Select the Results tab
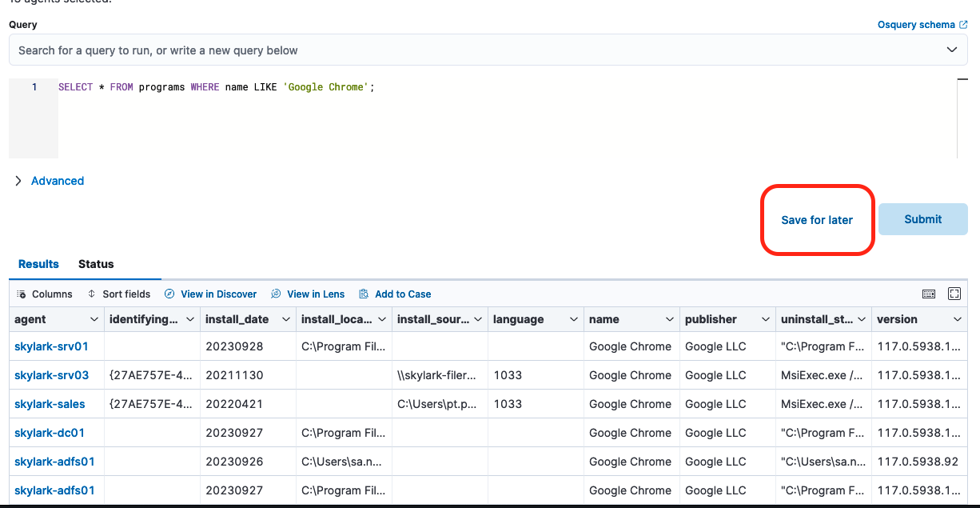 [38, 264]
